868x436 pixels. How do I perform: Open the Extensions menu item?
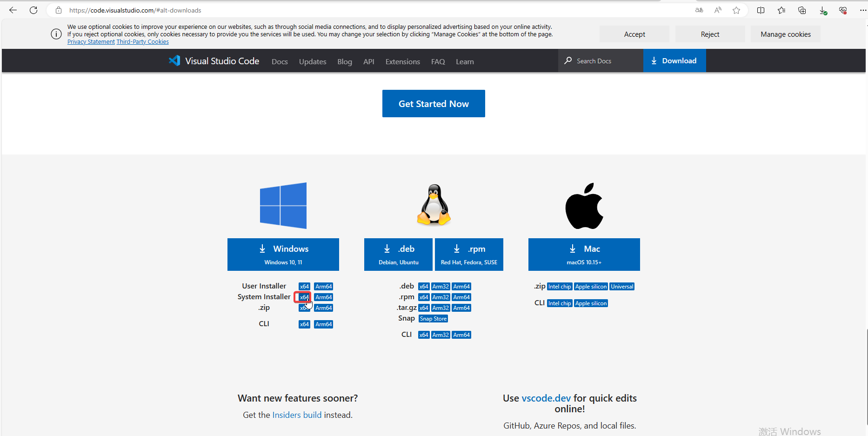[x=403, y=61]
